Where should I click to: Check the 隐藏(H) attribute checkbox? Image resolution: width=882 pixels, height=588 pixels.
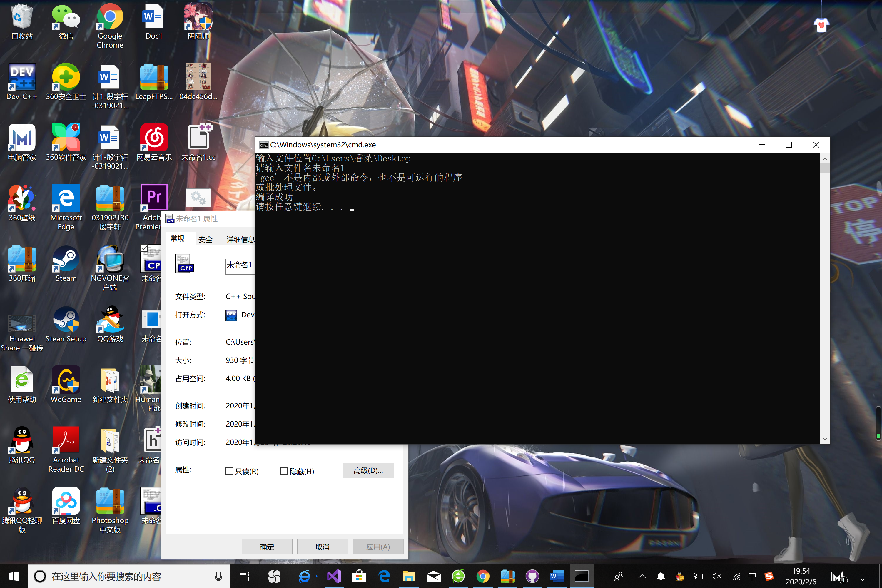[284, 471]
